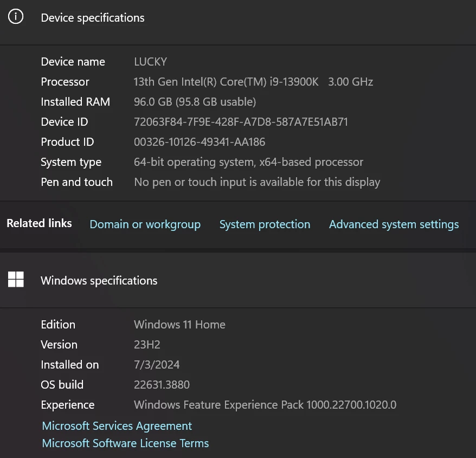The image size is (476, 458).
Task: Click the Related links label
Action: (x=39, y=223)
